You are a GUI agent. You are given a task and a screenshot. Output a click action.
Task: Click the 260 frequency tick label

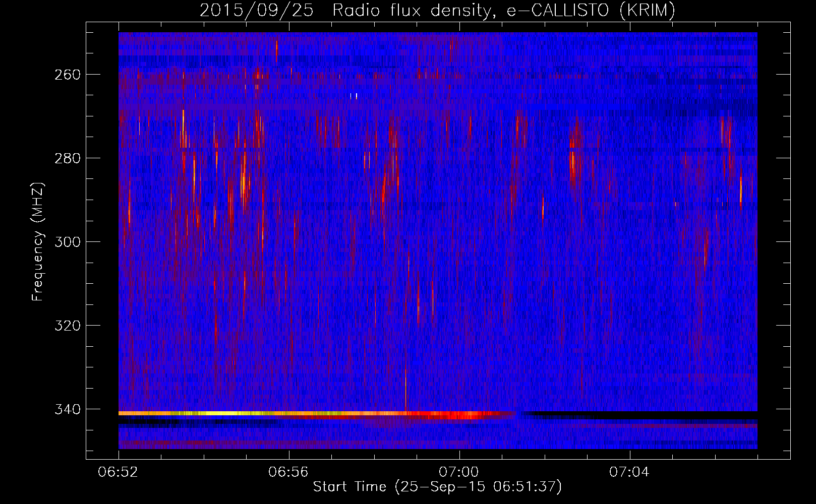(x=67, y=75)
